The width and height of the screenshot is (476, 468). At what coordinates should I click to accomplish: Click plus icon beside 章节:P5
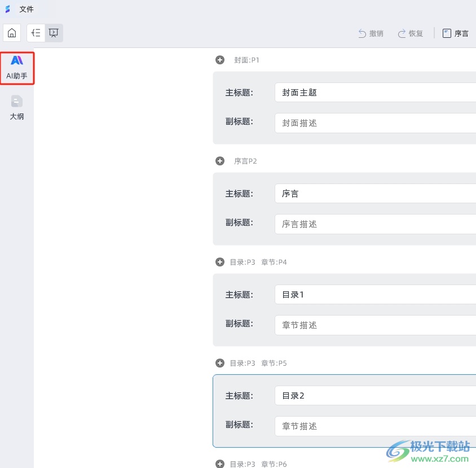[x=220, y=363]
